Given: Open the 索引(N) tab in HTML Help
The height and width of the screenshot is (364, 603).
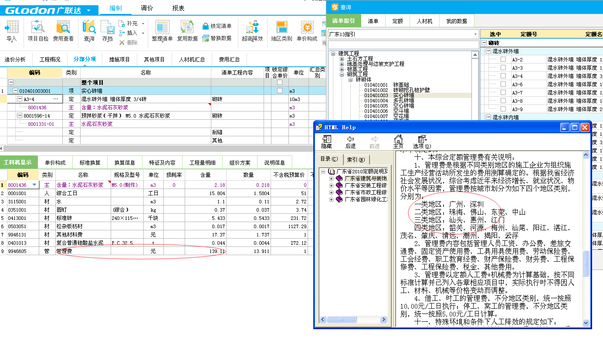Looking at the screenshot, I should pyautogui.click(x=356, y=159).
